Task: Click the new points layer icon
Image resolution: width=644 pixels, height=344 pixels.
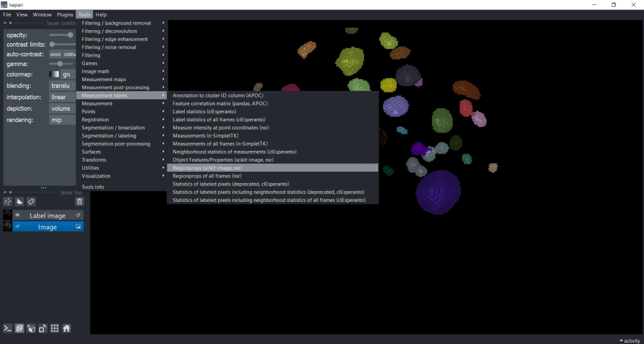Action: click(x=8, y=201)
